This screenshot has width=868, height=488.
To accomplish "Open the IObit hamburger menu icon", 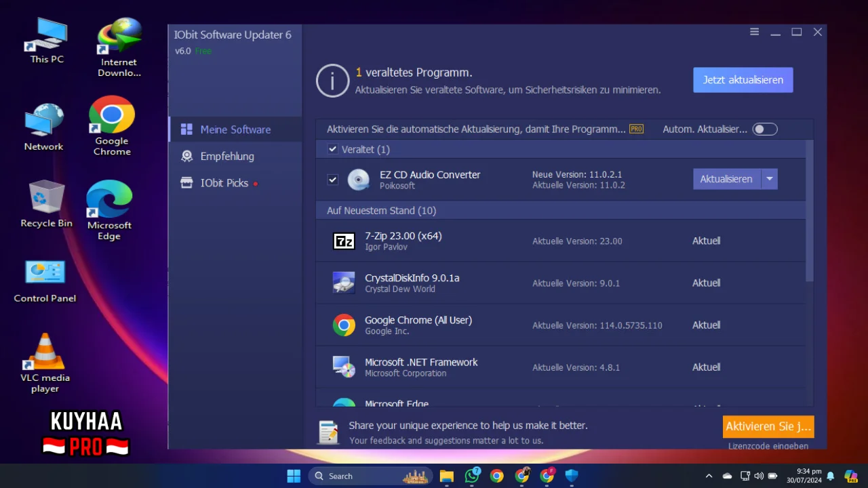I will (x=755, y=32).
